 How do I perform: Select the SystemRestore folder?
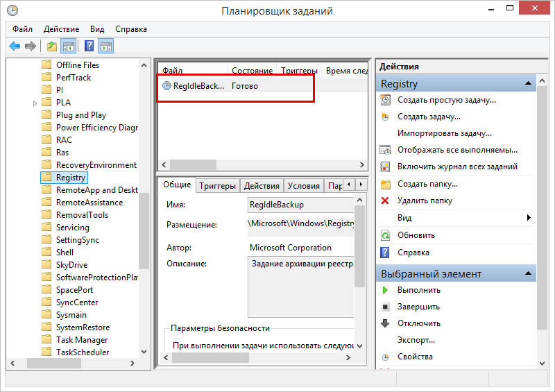(83, 327)
